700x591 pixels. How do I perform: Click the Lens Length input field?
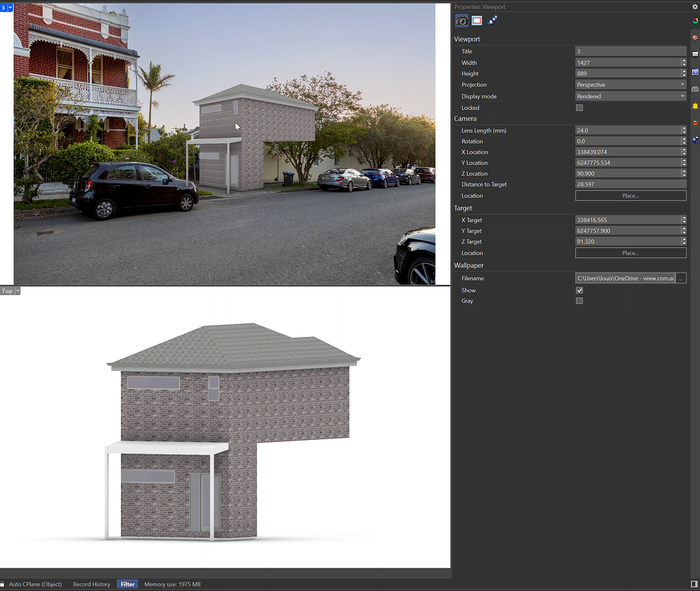[x=625, y=130]
